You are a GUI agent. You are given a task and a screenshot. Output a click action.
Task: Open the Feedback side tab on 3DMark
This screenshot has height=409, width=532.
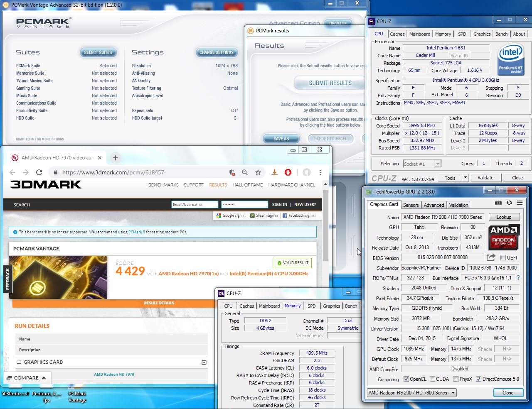pyautogui.click(x=7, y=279)
